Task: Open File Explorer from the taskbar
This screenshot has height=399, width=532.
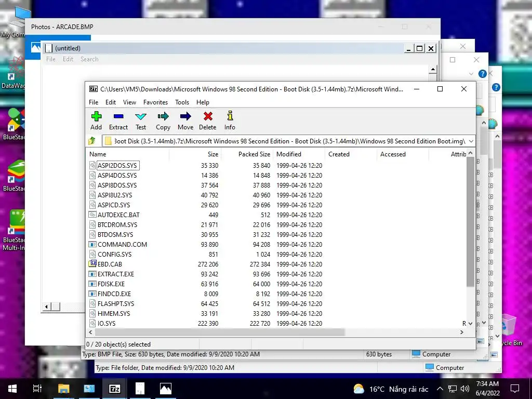Action: 63,389
